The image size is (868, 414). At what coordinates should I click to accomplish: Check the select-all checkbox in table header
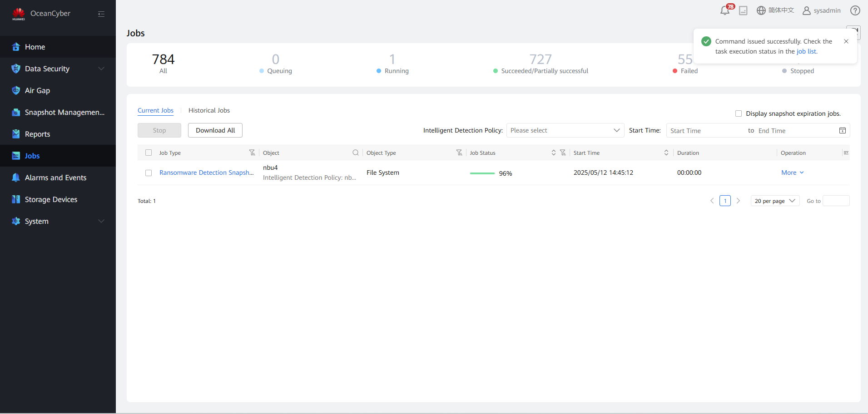(149, 153)
